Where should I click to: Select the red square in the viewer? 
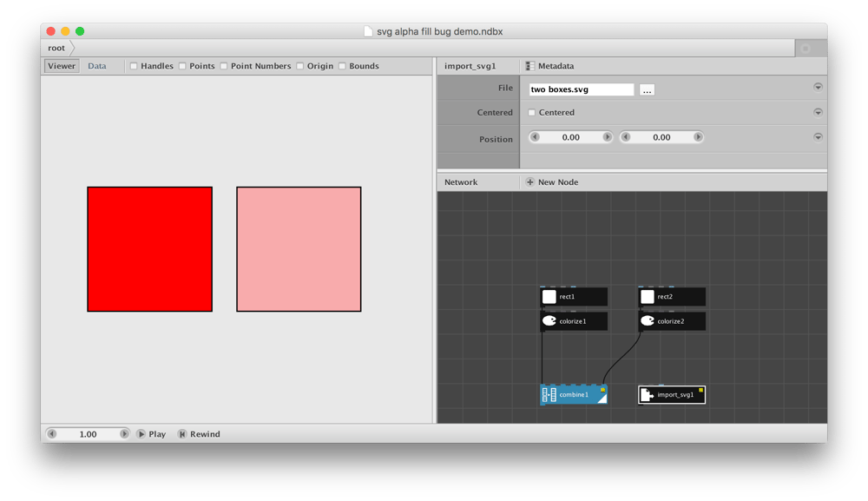149,249
